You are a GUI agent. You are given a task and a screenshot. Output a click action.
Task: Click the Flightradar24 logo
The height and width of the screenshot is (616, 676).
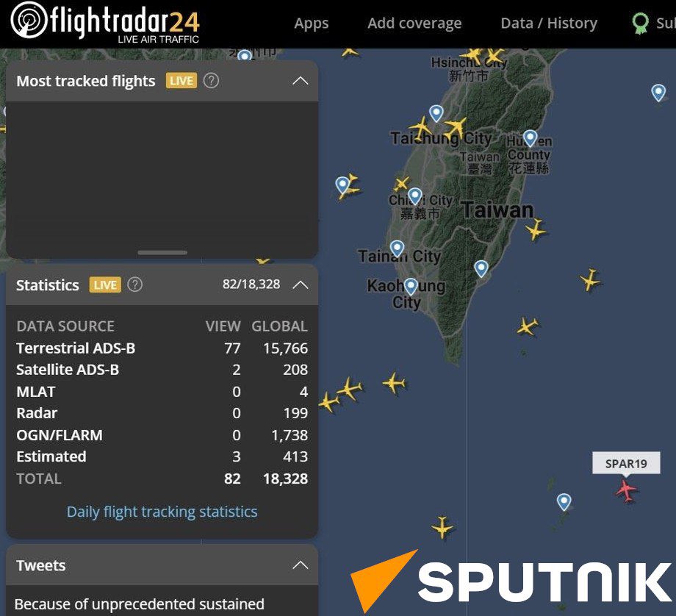coord(105,24)
